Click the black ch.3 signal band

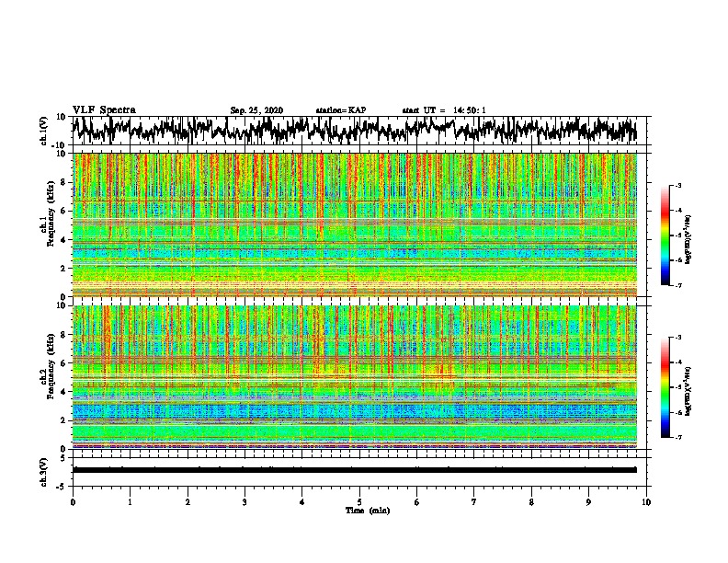point(354,470)
